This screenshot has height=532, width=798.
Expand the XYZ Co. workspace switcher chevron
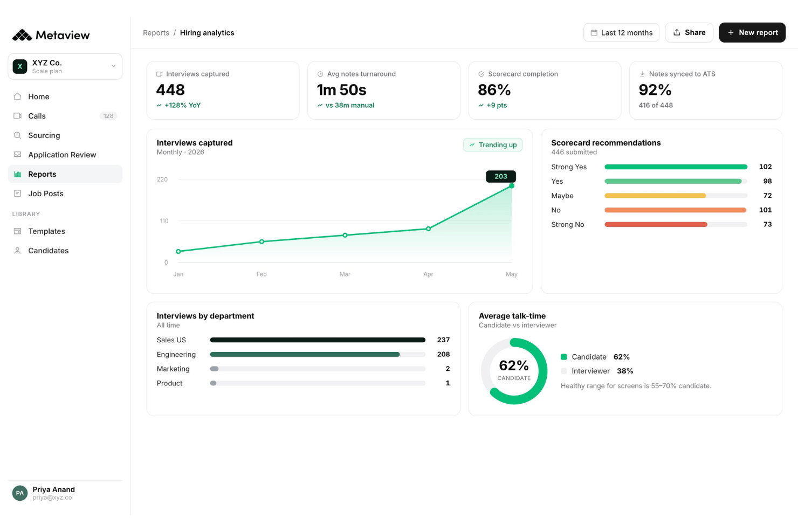coord(113,66)
